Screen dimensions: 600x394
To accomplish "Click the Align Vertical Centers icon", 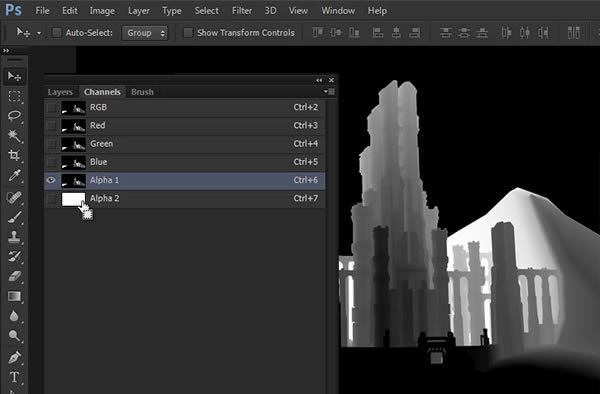I will [x=336, y=33].
